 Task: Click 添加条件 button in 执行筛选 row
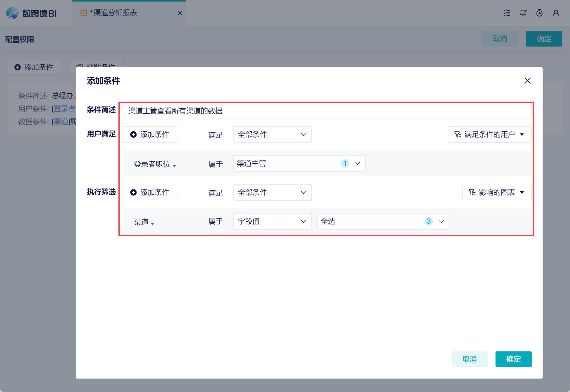tap(150, 192)
